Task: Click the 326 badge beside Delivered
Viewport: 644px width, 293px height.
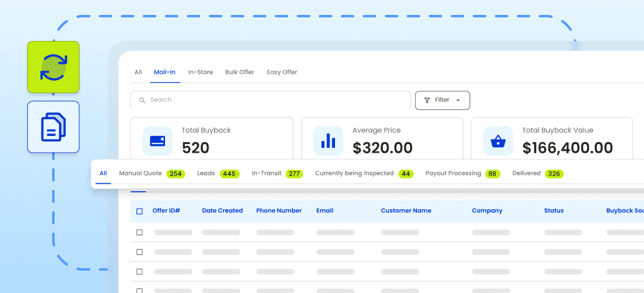Action: pos(554,174)
